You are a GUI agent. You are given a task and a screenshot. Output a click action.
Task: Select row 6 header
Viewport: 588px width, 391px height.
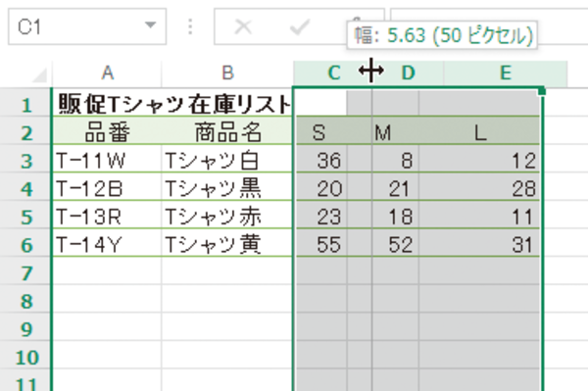25,245
